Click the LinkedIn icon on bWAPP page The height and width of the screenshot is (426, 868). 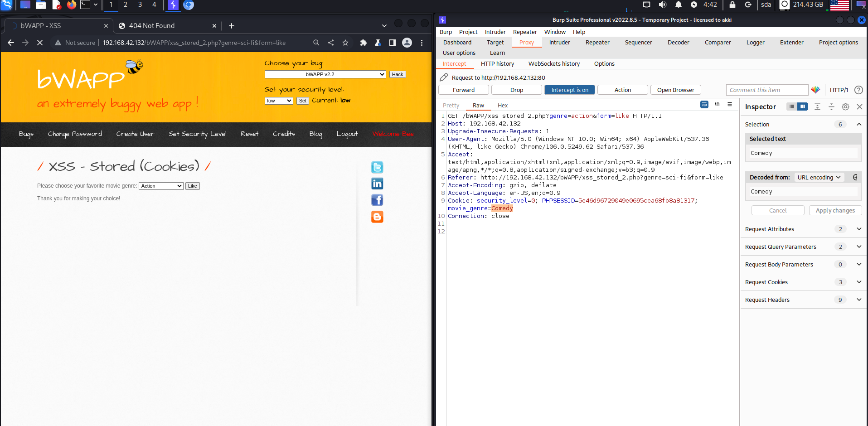pos(377,184)
